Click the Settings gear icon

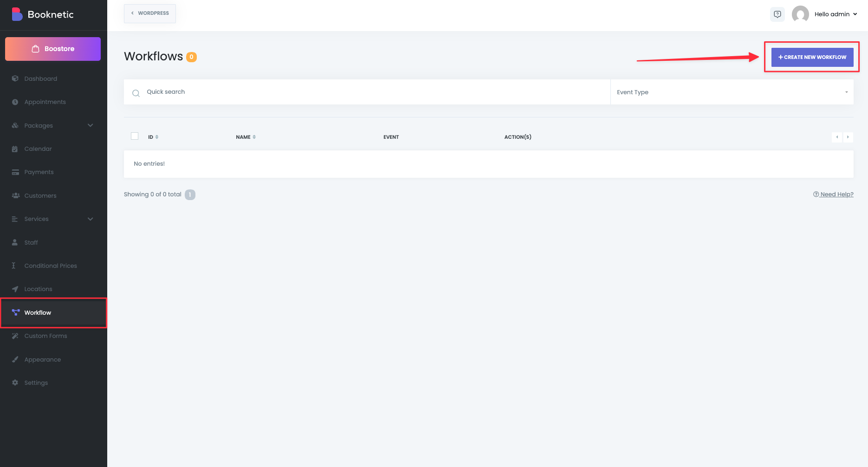[15, 383]
